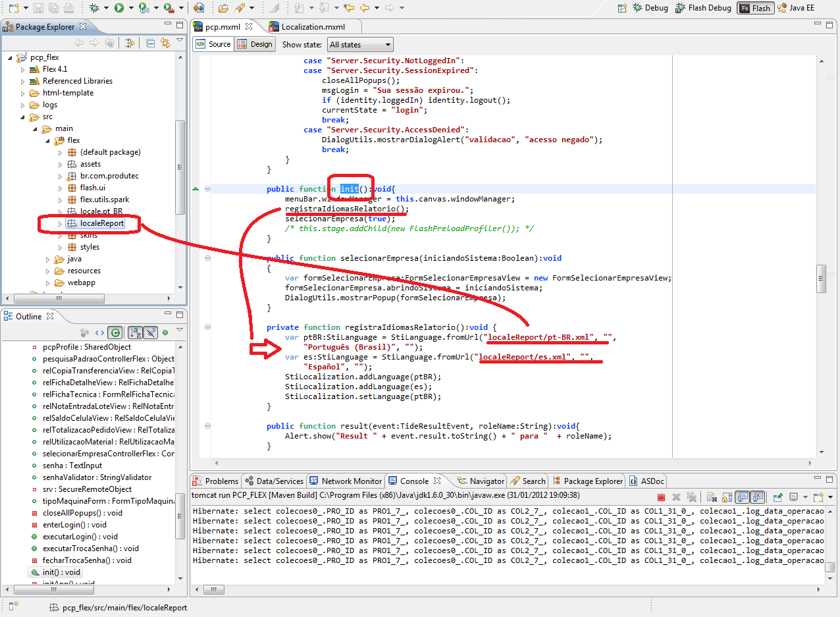Expand the Referenced Libraries node

pyautogui.click(x=22, y=81)
